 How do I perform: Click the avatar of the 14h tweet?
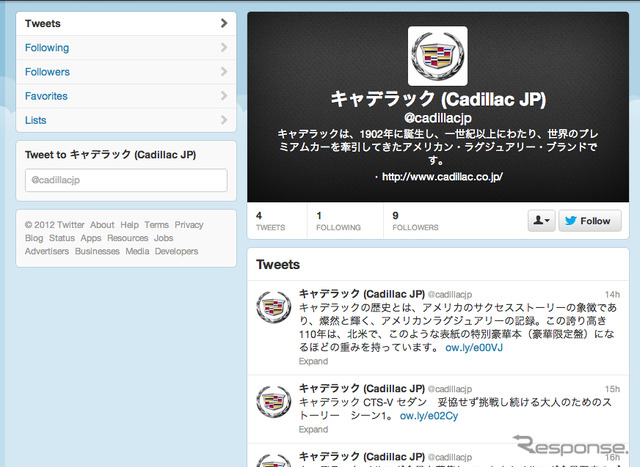pos(273,307)
